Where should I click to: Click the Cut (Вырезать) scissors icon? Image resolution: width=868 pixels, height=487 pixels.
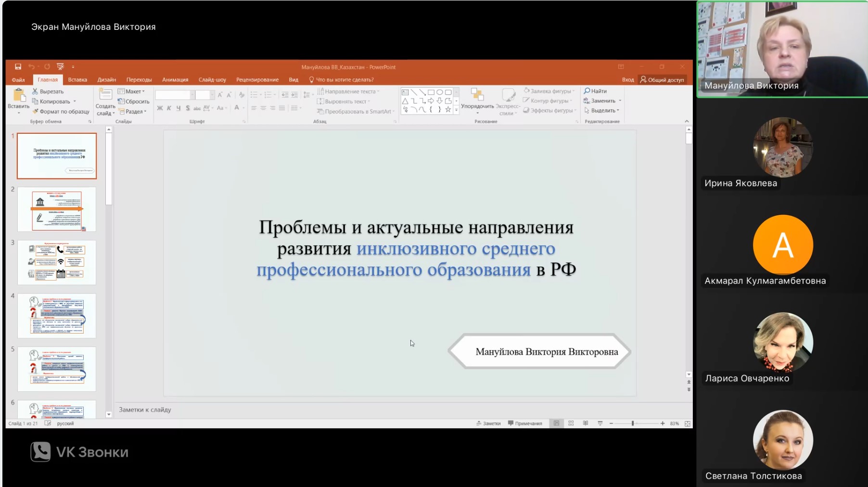(35, 91)
